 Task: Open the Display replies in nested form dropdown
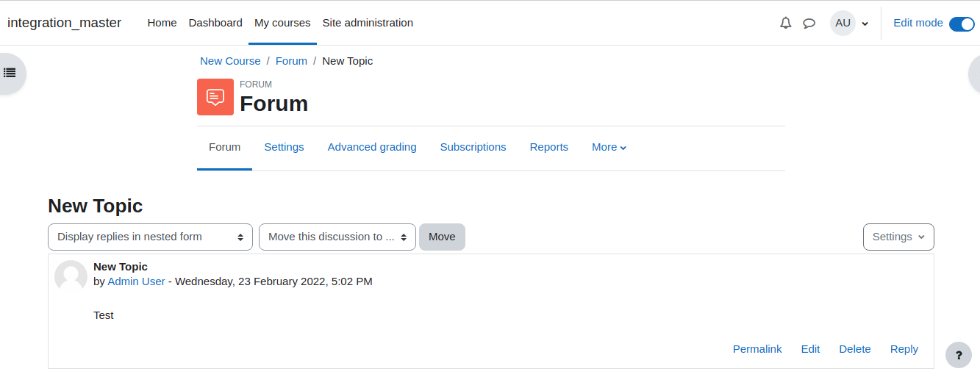click(x=150, y=237)
